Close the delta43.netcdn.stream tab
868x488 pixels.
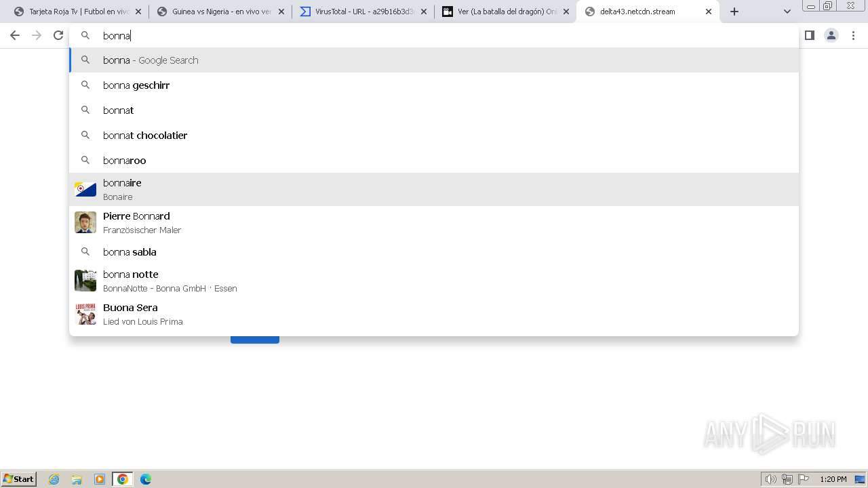coord(709,12)
